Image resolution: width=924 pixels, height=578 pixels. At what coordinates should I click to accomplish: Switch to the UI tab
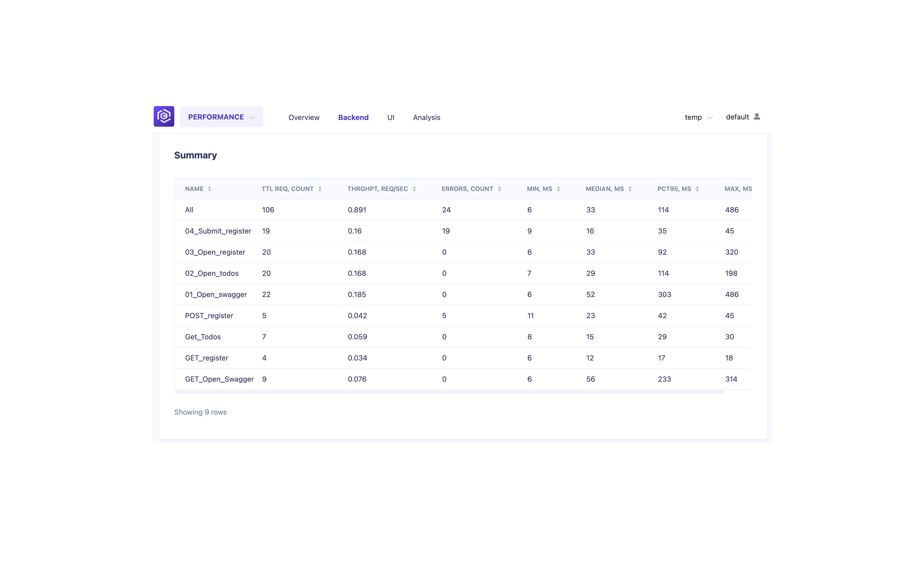(391, 117)
